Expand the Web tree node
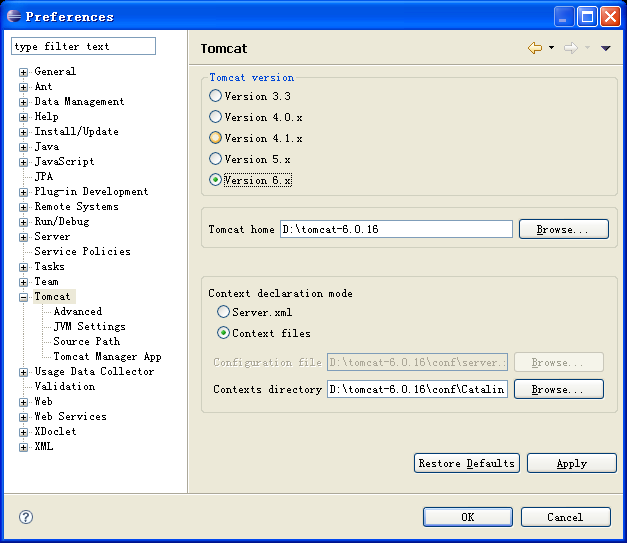Image resolution: width=627 pixels, height=543 pixels. (x=24, y=402)
